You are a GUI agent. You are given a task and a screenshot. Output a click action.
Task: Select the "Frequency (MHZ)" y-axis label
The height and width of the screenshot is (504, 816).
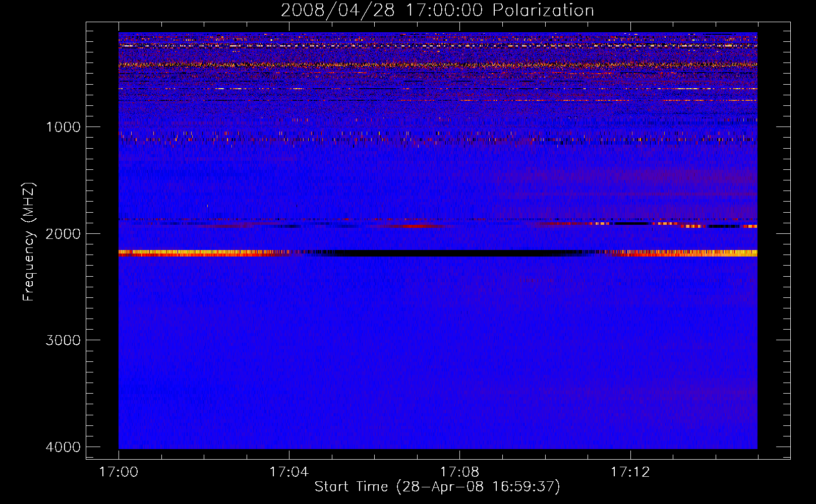pos(29,242)
